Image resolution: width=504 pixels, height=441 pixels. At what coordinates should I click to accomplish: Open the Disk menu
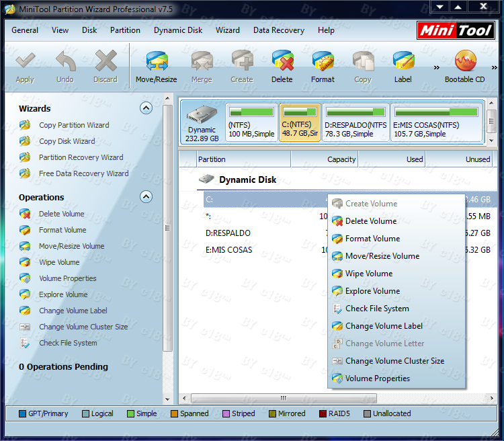pyautogui.click(x=89, y=30)
